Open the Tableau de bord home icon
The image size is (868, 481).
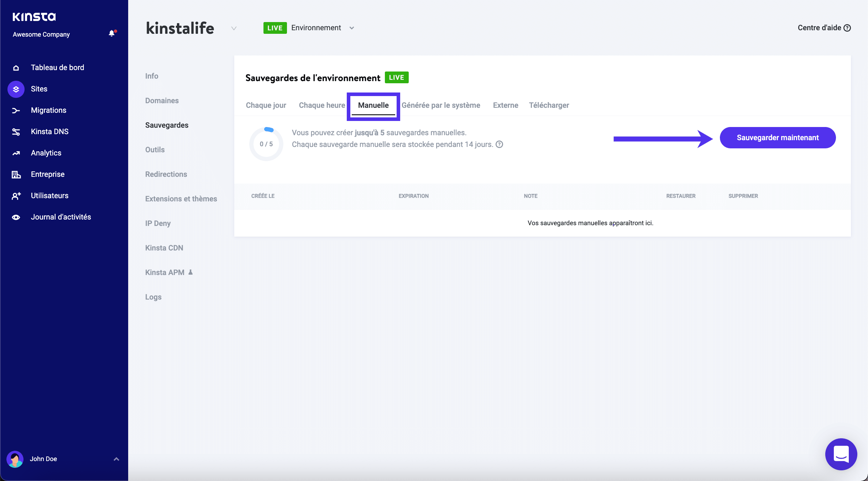tap(16, 67)
